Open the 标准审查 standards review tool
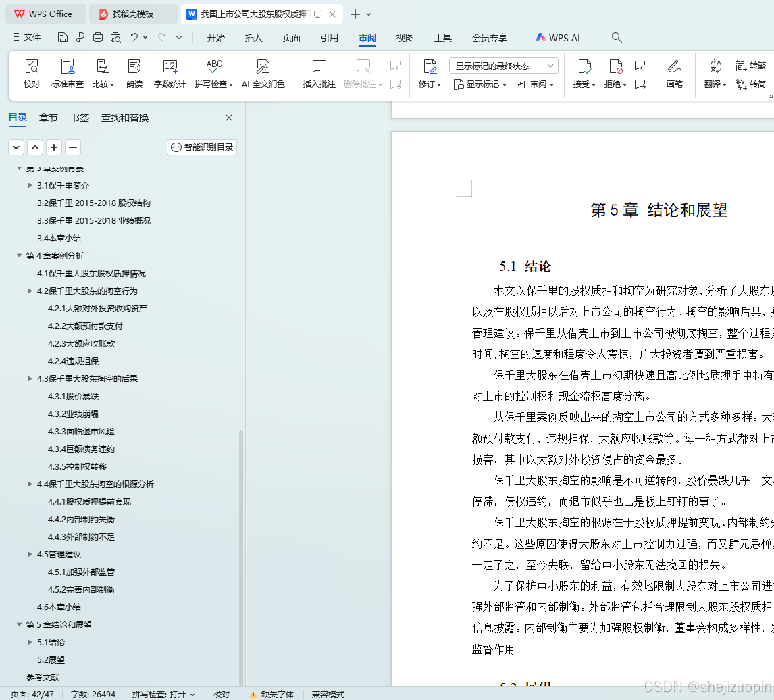The image size is (774, 700). pyautogui.click(x=67, y=74)
